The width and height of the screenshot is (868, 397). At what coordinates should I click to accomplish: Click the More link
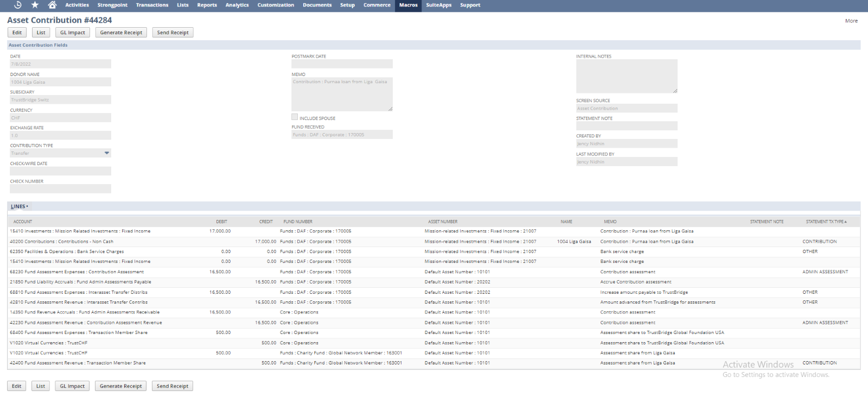851,21
